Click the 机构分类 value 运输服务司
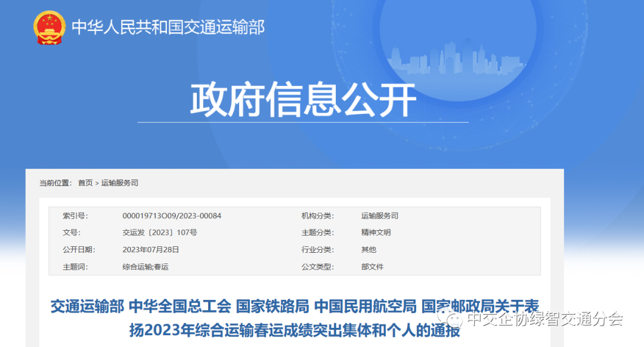The width and height of the screenshot is (644, 347). (379, 216)
